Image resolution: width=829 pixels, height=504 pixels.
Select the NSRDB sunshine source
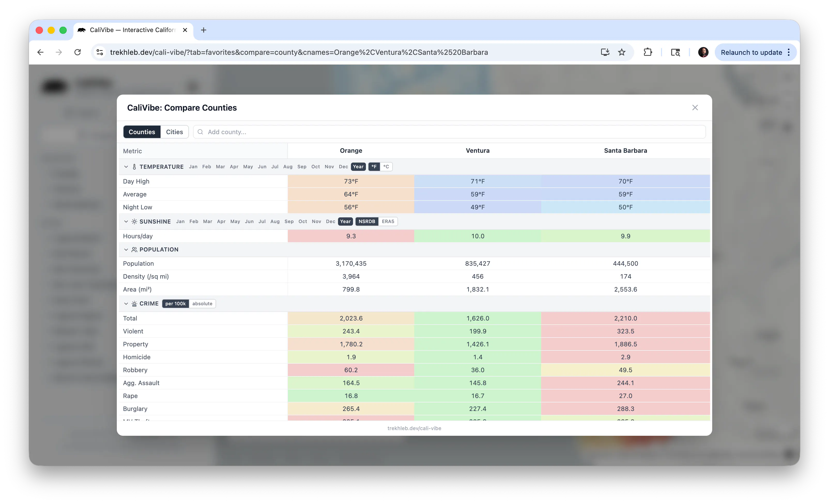367,222
